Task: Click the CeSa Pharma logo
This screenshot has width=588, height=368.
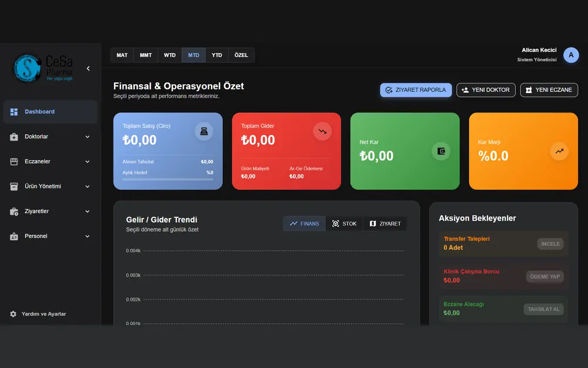Action: (44, 68)
